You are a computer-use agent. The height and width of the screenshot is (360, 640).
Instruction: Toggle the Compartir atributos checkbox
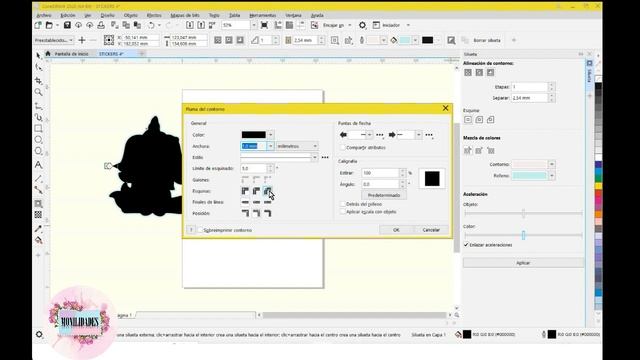pos(343,147)
